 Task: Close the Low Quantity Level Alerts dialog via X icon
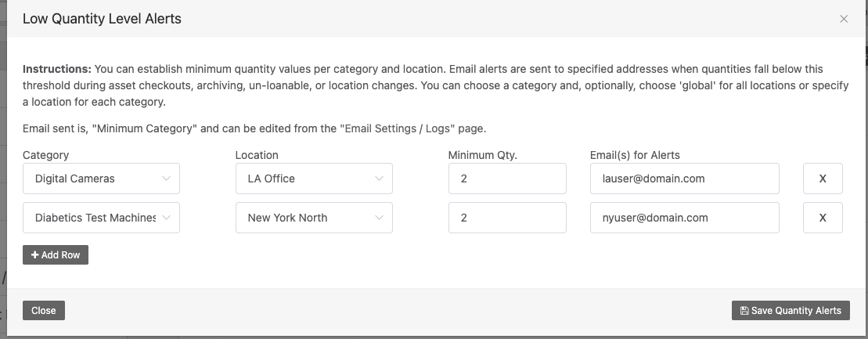(x=844, y=19)
